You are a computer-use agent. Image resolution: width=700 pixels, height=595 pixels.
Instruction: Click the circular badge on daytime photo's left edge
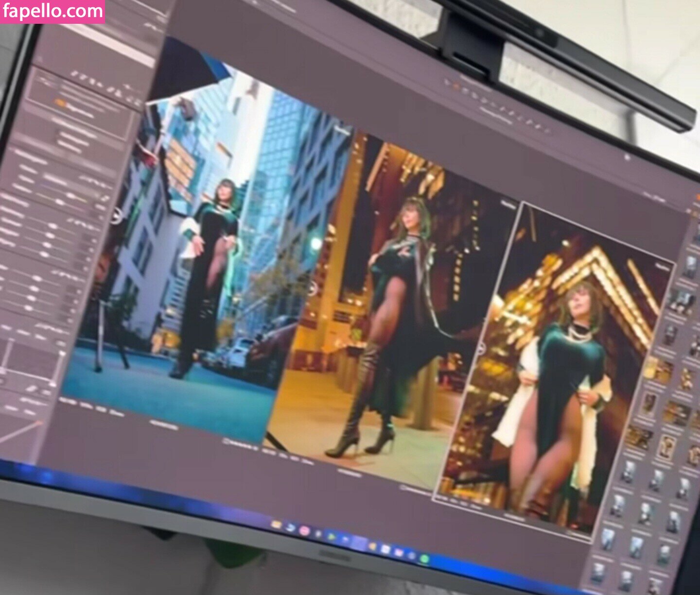coord(115,216)
